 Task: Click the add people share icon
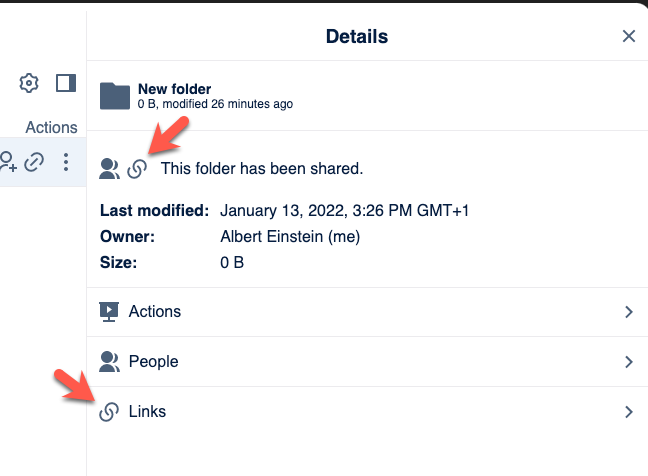tap(8, 162)
